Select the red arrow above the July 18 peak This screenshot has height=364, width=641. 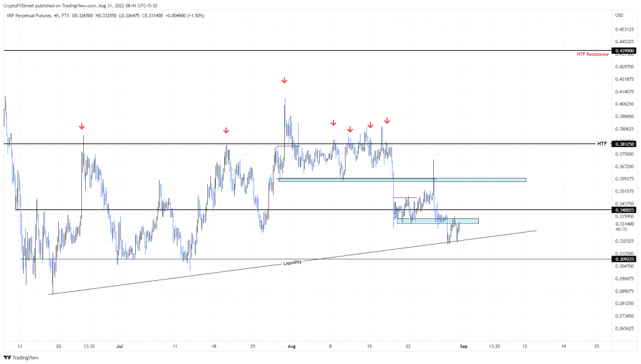coord(226,130)
